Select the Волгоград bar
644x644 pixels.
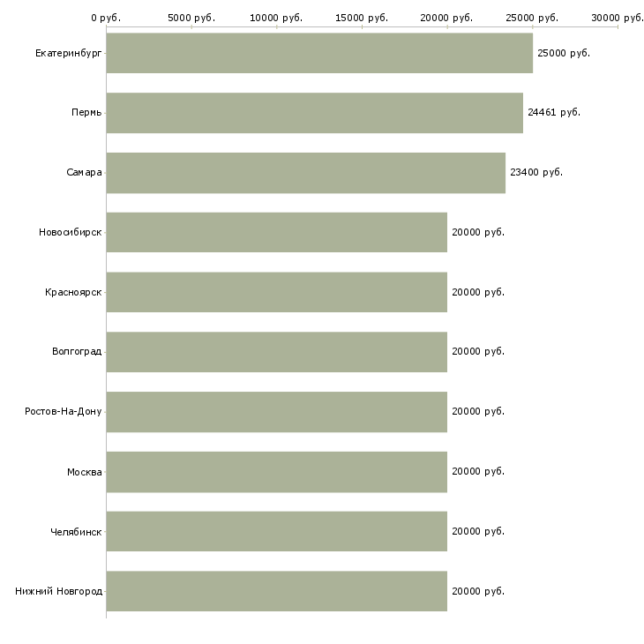pos(276,352)
